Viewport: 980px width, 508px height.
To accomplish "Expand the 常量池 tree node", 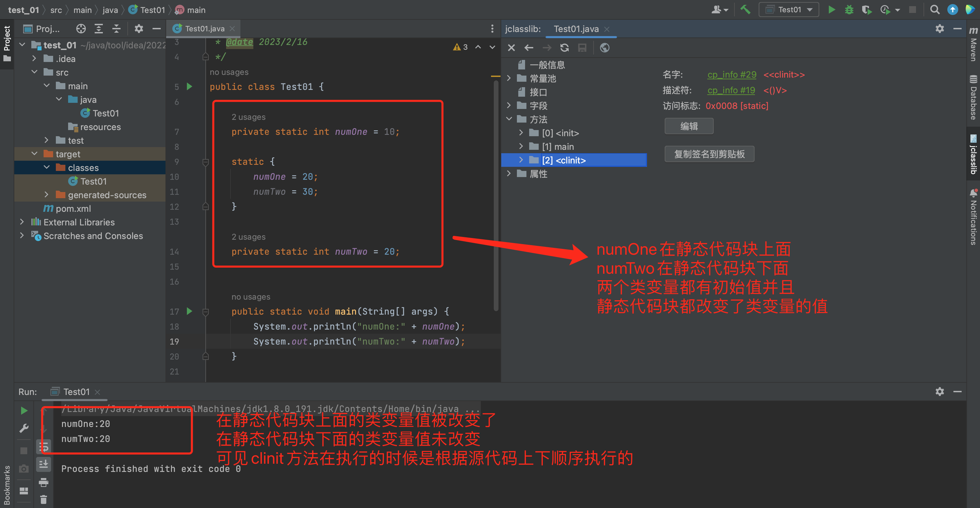I will tap(512, 78).
